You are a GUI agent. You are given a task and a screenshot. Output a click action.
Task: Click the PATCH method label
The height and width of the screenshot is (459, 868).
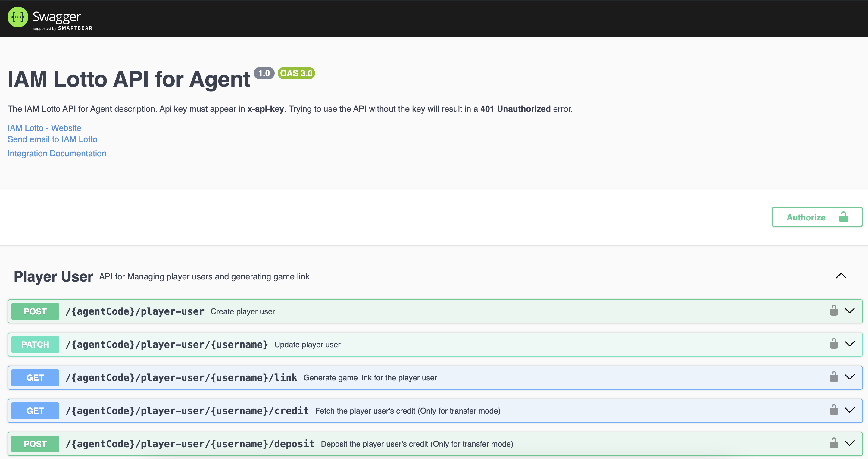click(35, 345)
